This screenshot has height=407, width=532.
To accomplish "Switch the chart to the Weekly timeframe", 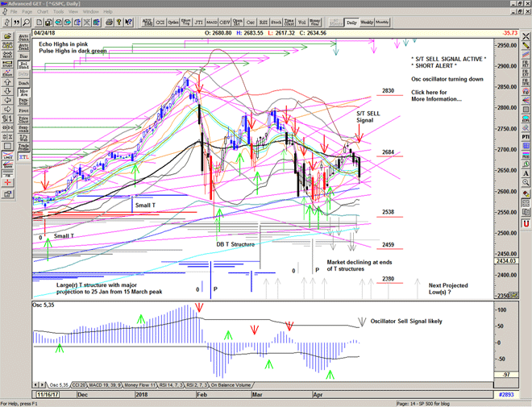I will point(367,23).
